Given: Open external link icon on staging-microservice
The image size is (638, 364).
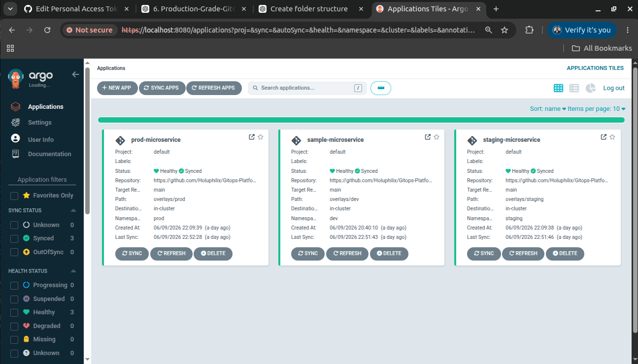Looking at the screenshot, I should (604, 137).
